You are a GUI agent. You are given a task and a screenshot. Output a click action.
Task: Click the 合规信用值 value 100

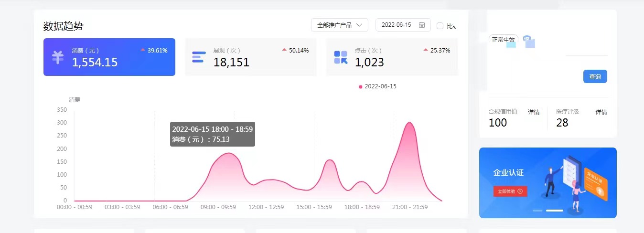(498, 123)
